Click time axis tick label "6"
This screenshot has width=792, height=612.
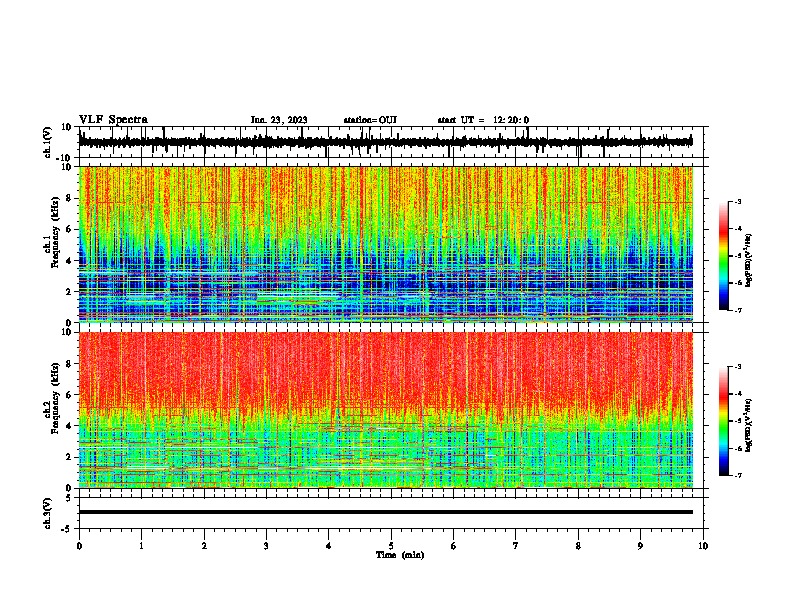coord(454,546)
